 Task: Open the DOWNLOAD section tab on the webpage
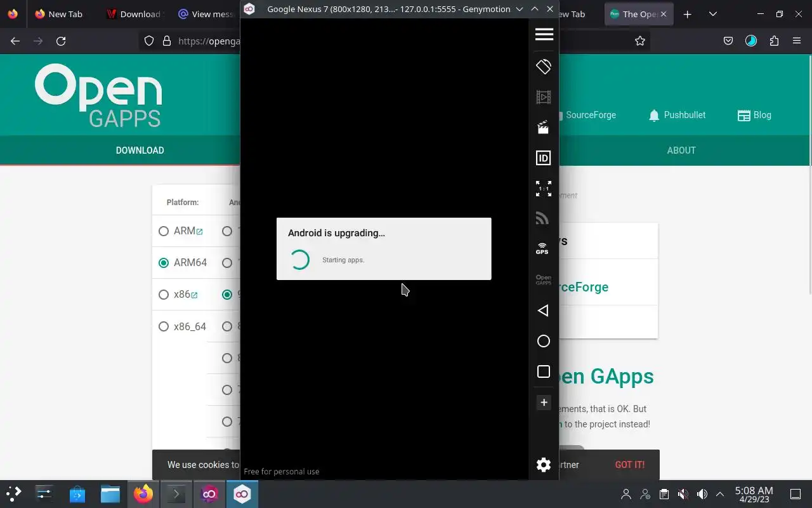(x=140, y=150)
